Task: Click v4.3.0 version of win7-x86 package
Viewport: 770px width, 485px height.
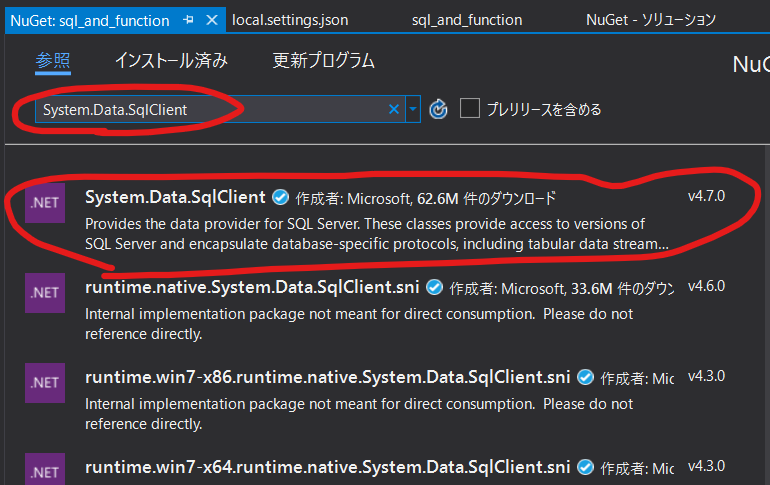Action: click(x=706, y=376)
